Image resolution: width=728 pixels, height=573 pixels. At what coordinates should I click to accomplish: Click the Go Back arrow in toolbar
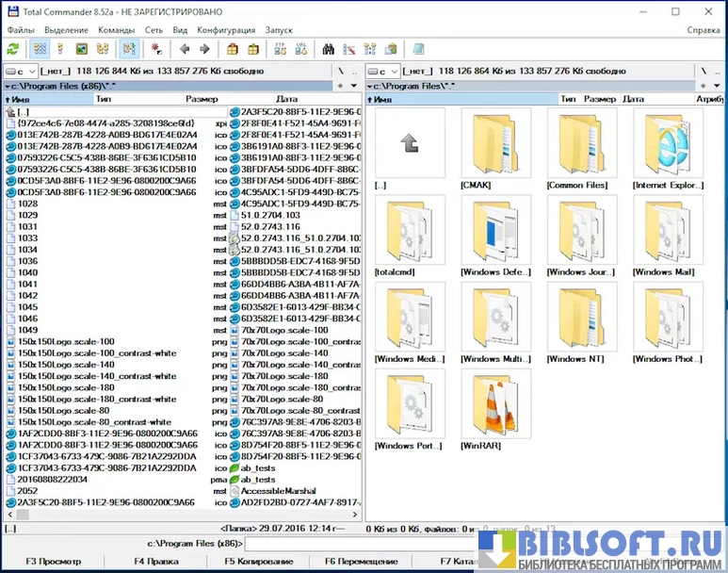tap(185, 49)
